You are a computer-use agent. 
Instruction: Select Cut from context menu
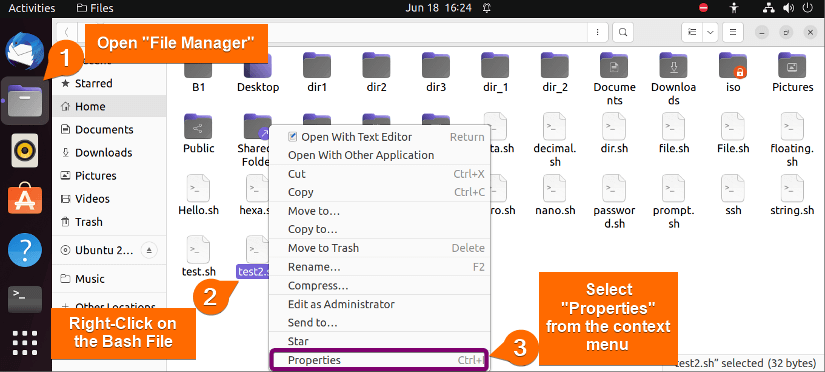[x=379, y=174]
